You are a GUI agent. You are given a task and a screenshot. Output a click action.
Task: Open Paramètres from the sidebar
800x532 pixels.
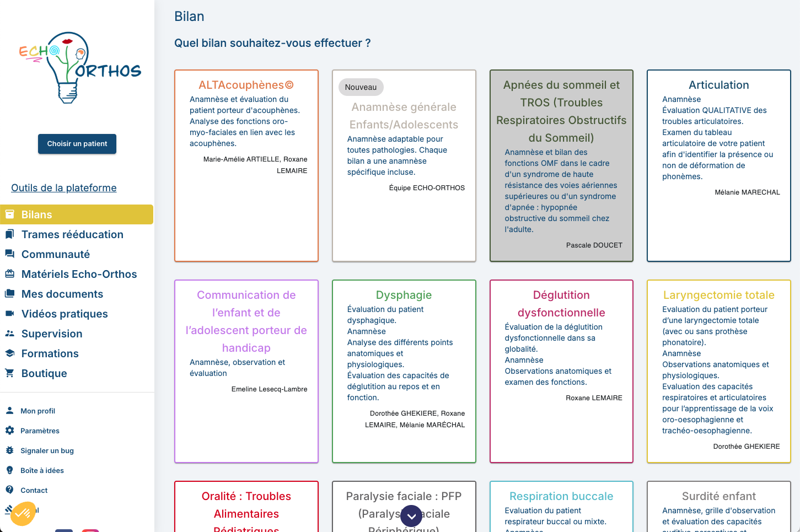click(x=40, y=431)
